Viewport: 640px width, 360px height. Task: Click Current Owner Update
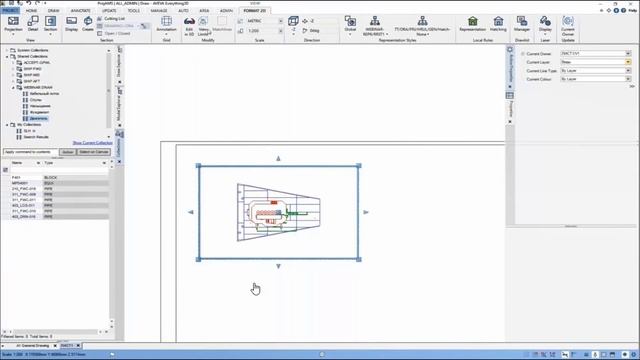(568, 26)
